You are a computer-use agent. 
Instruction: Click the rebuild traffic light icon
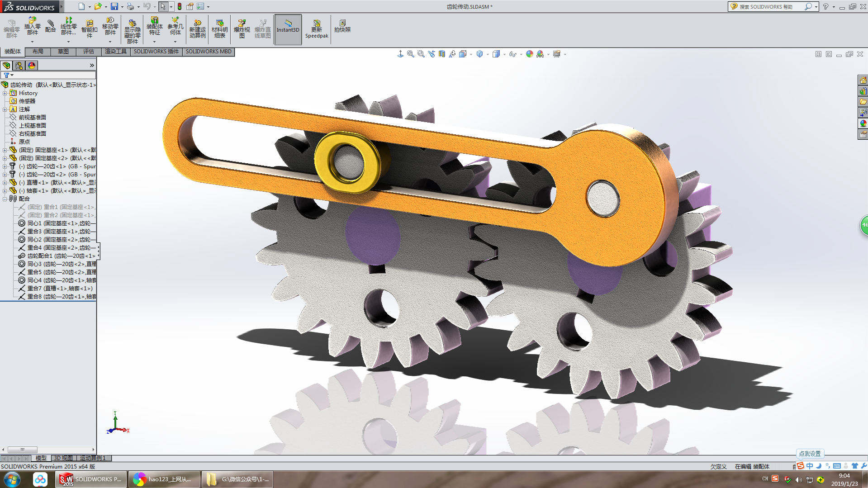[179, 6]
